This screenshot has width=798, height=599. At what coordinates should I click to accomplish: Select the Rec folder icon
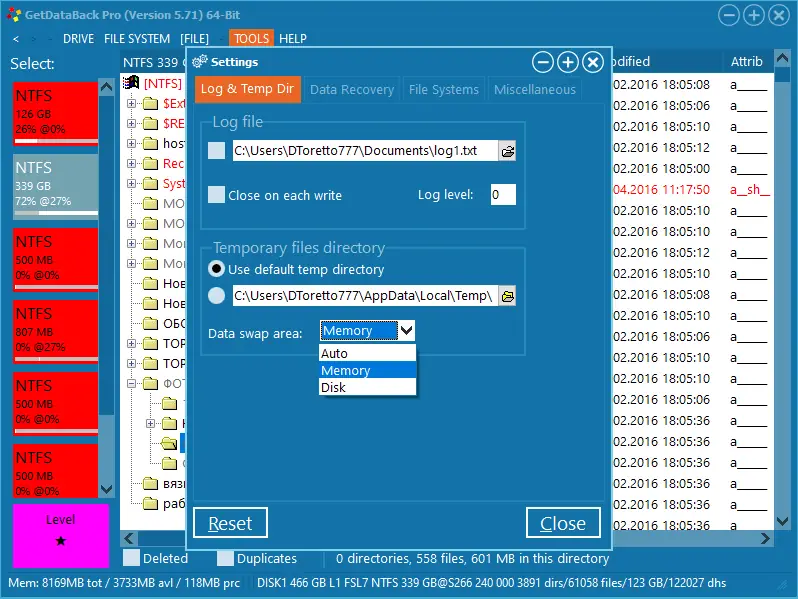(150, 163)
